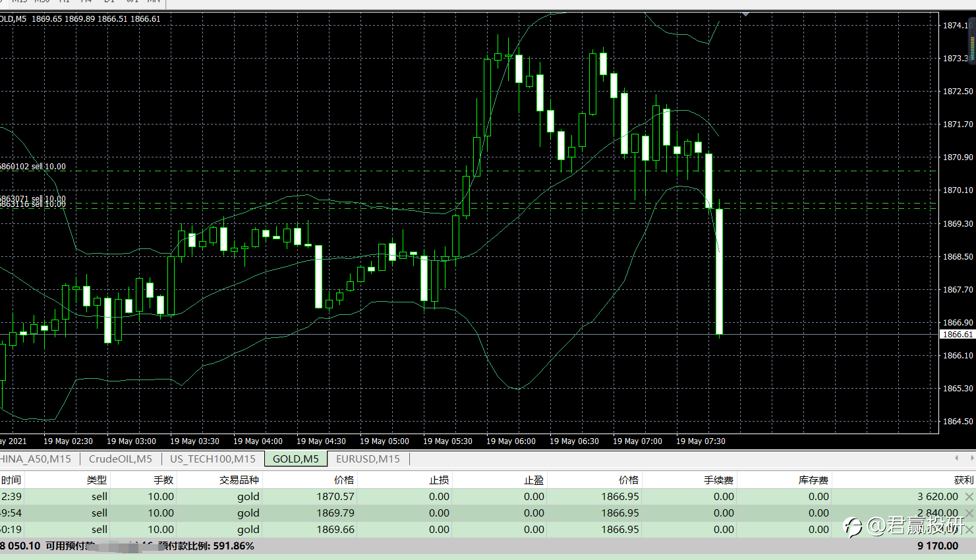
Task: Open the CrudeOIL,M5 chart tab
Action: point(121,459)
